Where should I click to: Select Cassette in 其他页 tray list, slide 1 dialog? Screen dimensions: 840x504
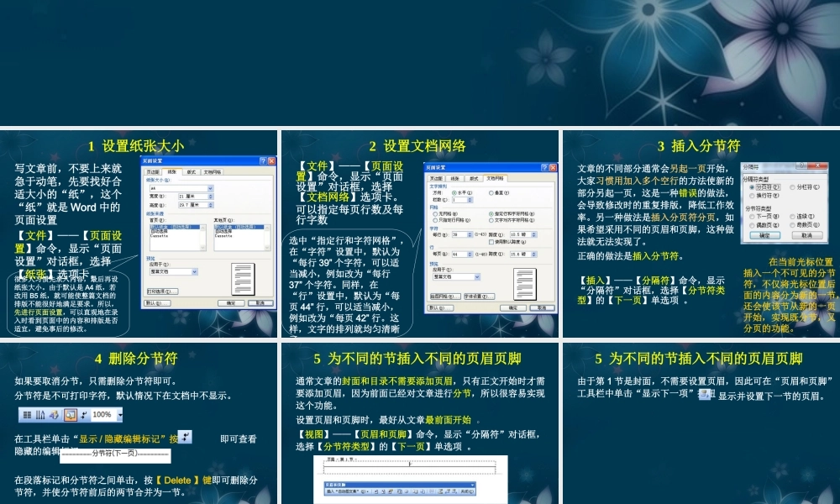coord(223,236)
